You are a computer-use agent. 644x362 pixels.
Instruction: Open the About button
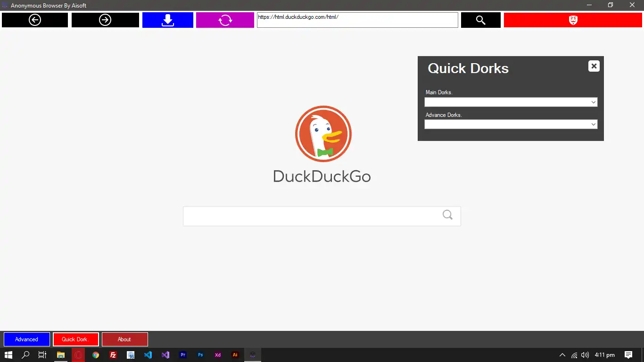125,339
